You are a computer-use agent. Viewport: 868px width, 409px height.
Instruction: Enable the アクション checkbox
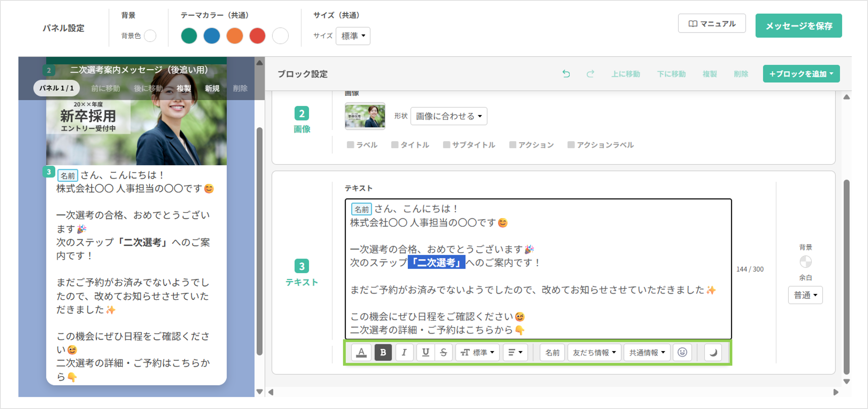[x=513, y=145]
